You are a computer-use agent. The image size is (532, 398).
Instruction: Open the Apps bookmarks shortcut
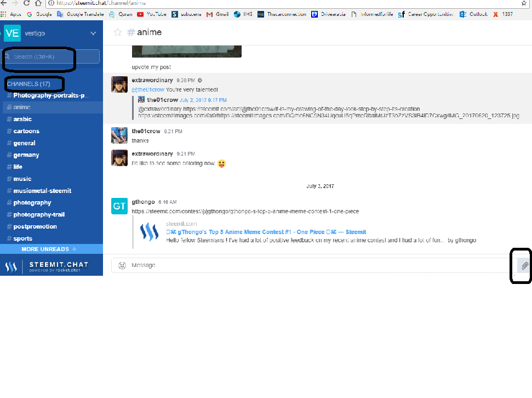coord(11,14)
